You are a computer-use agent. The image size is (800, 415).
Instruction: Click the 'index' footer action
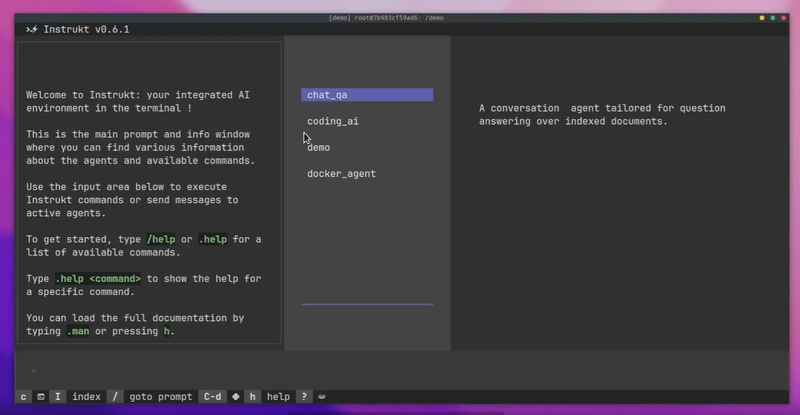coord(86,397)
